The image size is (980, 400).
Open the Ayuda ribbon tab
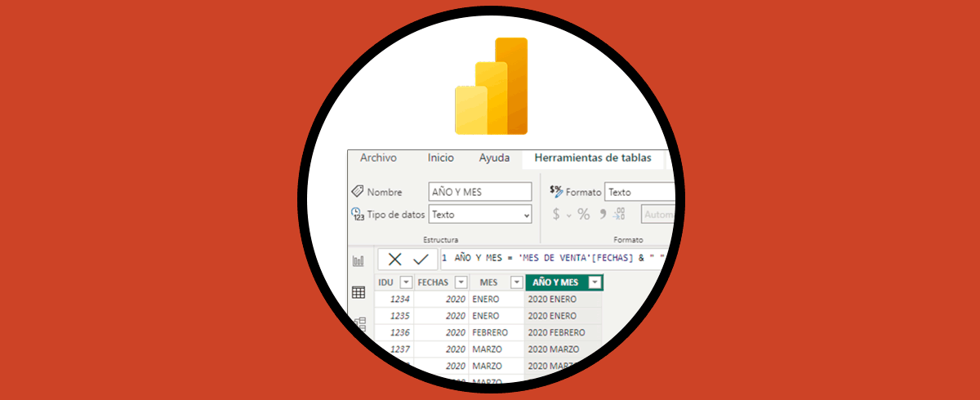(494, 158)
